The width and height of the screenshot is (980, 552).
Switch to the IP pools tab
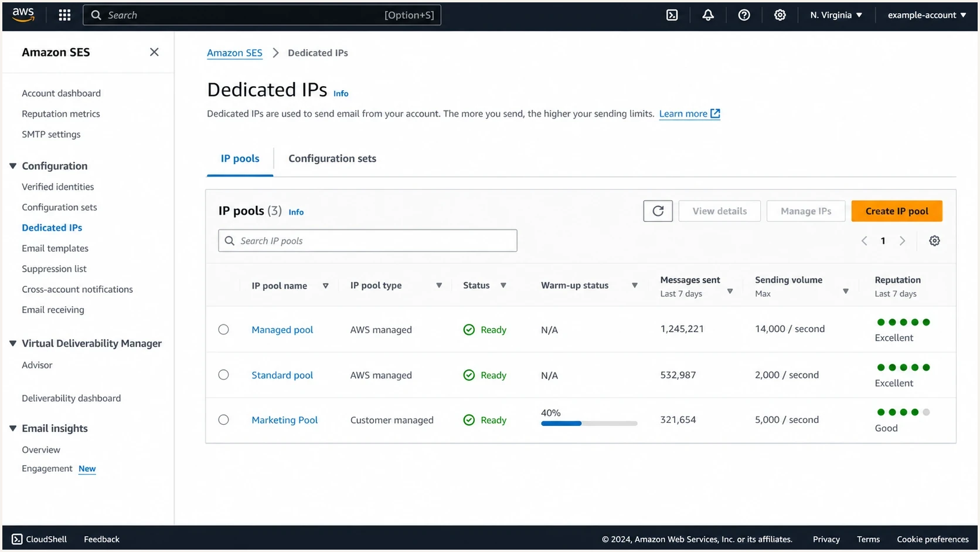(x=240, y=158)
